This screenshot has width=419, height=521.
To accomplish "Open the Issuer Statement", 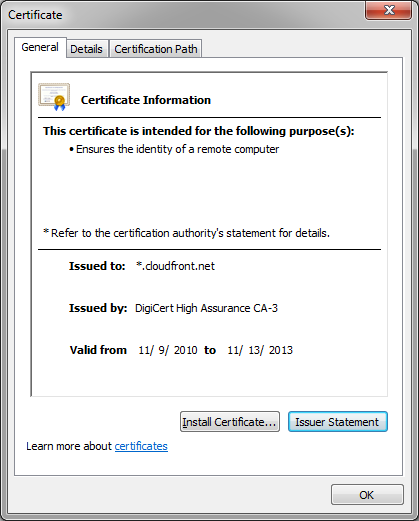I will [338, 422].
